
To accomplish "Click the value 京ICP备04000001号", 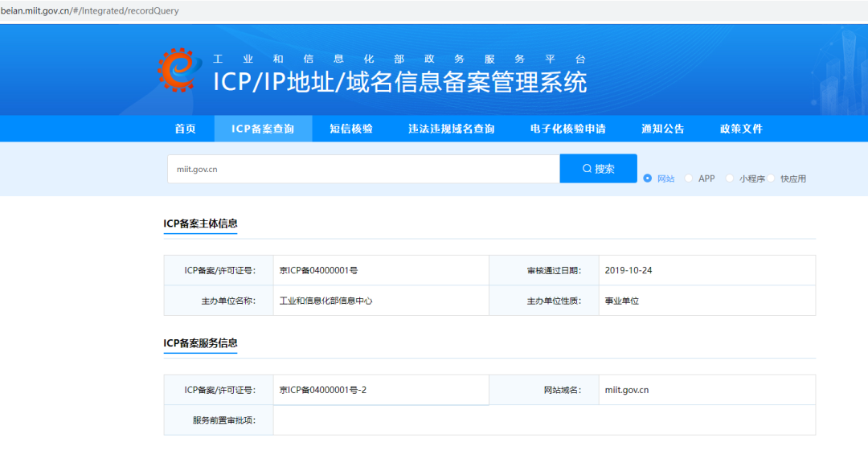I will click(x=318, y=270).
